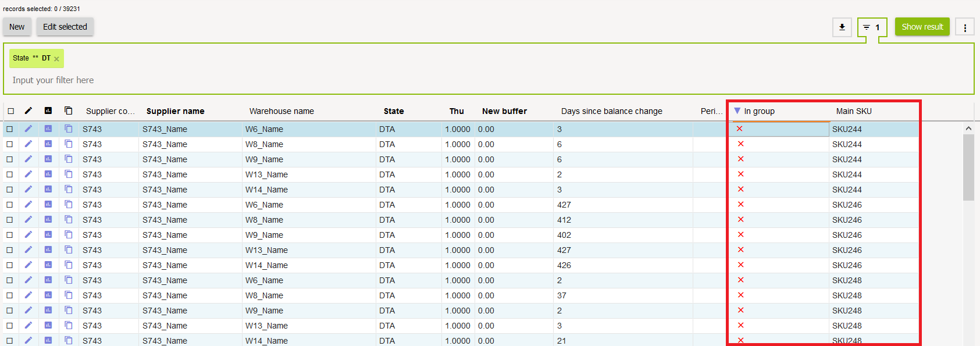Click the State column header
Image resolution: width=980 pixels, height=346 pixels.
(393, 111)
